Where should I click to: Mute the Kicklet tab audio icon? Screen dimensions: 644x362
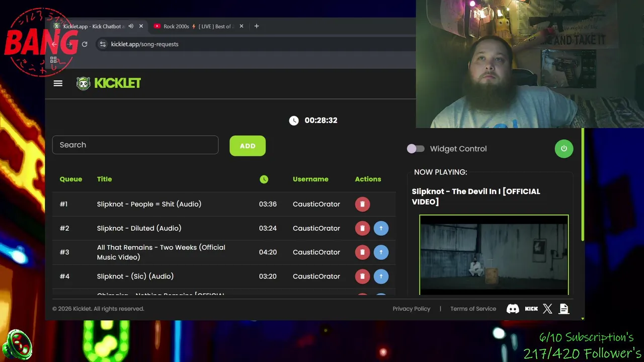[131, 26]
